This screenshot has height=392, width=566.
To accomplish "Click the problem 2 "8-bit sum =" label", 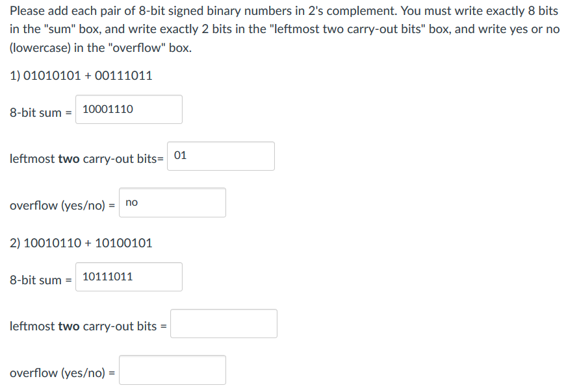I will pos(41,280).
